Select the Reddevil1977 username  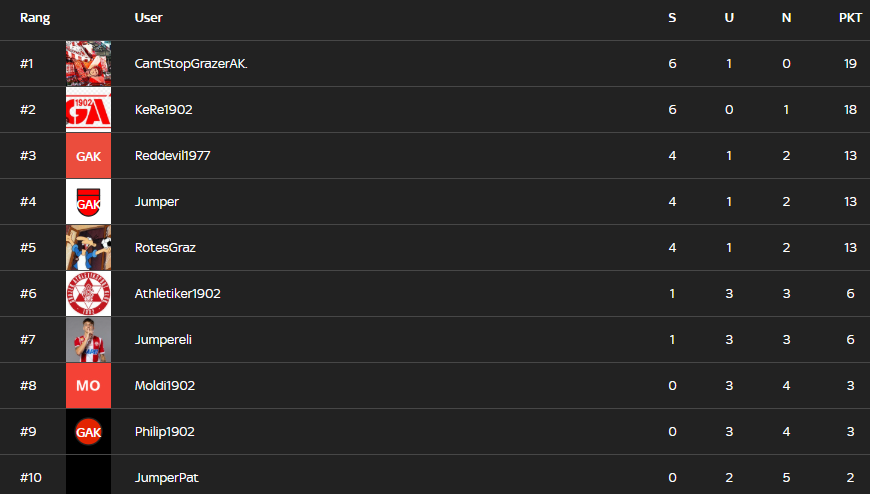pyautogui.click(x=172, y=156)
